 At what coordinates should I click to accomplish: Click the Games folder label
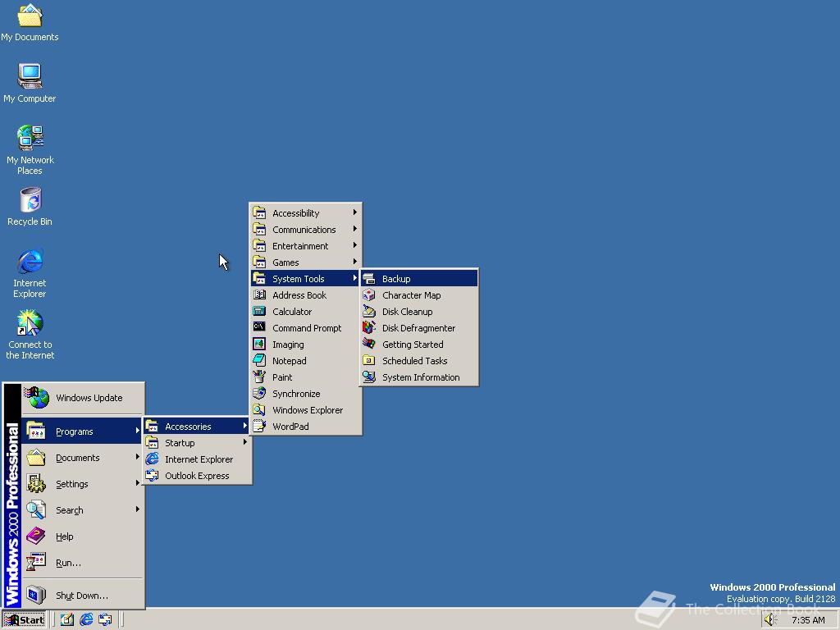285,262
